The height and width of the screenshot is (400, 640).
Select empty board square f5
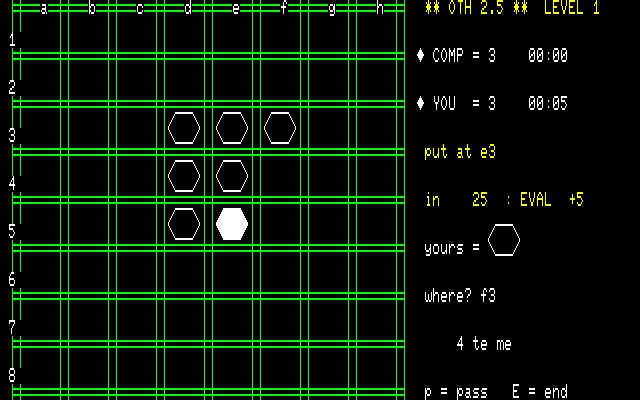280,224
